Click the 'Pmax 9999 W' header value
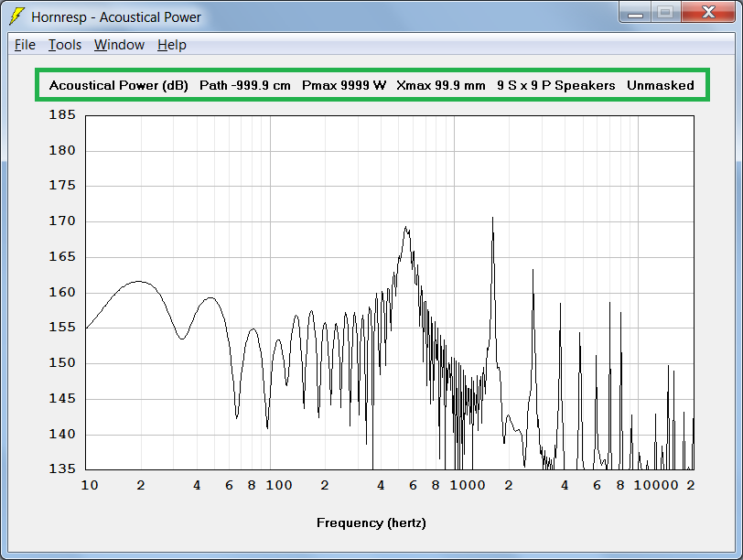Viewport: 743px width, 560px height. coord(344,85)
